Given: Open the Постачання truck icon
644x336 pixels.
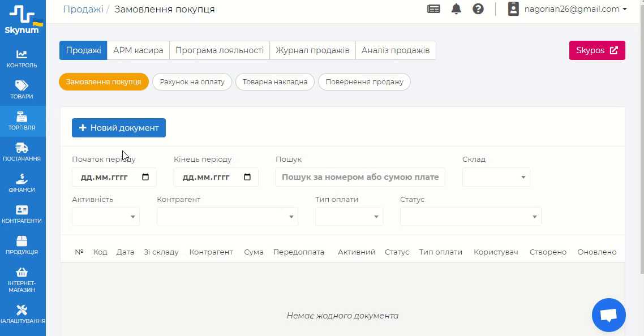Looking at the screenshot, I should coord(22,152).
